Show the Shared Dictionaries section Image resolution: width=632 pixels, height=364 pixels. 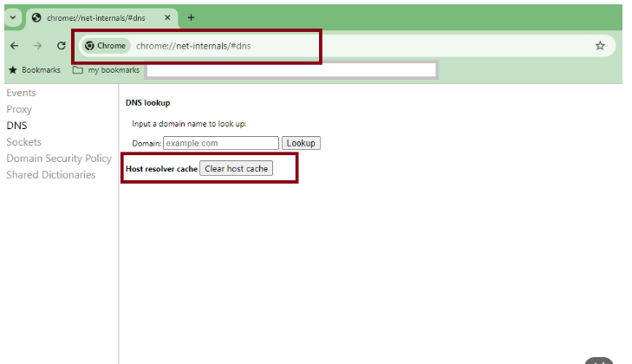click(x=50, y=175)
